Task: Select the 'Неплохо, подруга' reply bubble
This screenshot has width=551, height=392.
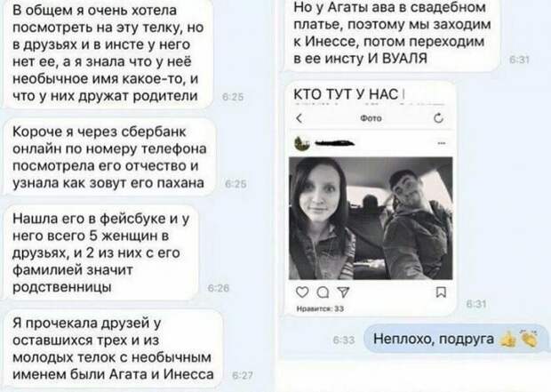Action: 456,339
